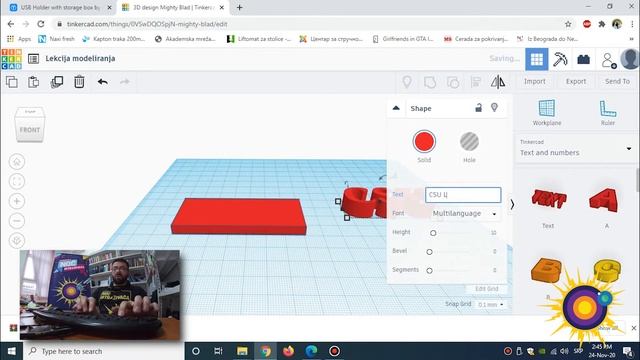The image size is (640, 360).
Task: Pick the letter A shape thumbnail
Action: (604, 200)
